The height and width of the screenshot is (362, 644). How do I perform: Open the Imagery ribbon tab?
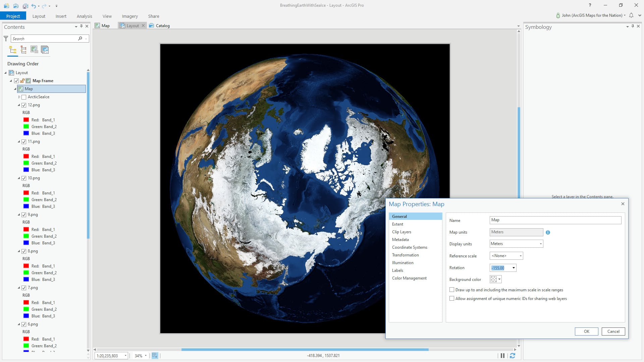tap(130, 16)
